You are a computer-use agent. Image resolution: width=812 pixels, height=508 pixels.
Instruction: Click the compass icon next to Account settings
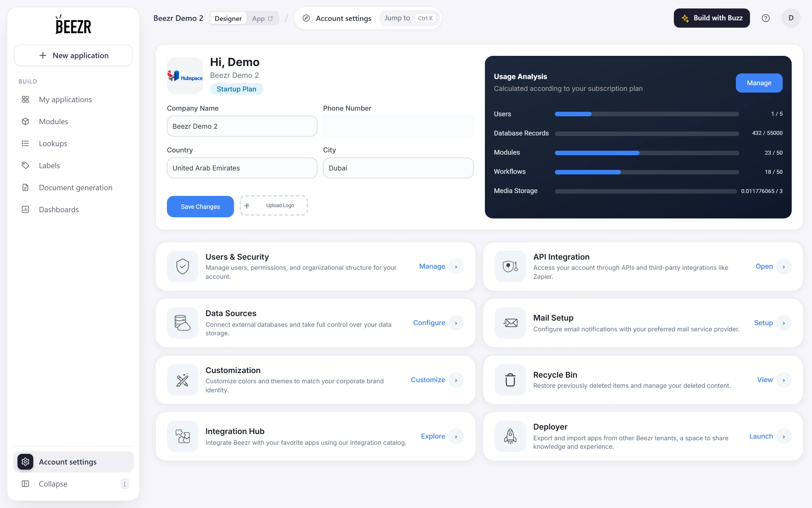point(306,18)
